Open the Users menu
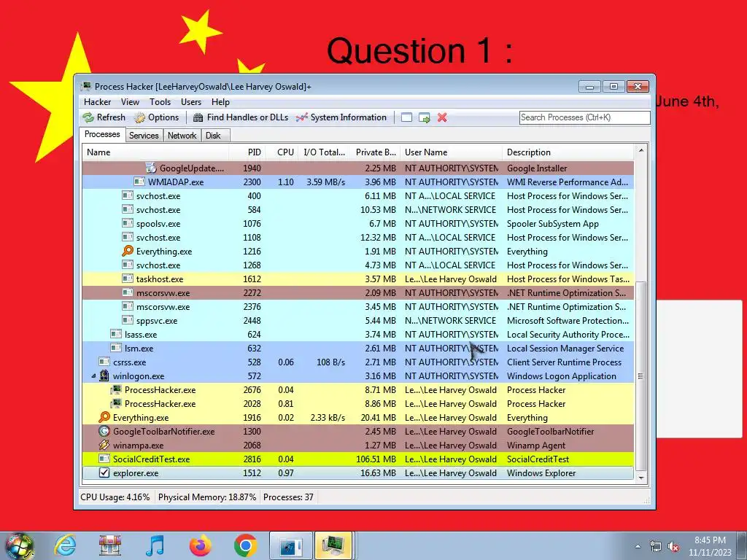The height and width of the screenshot is (560, 747). [191, 102]
